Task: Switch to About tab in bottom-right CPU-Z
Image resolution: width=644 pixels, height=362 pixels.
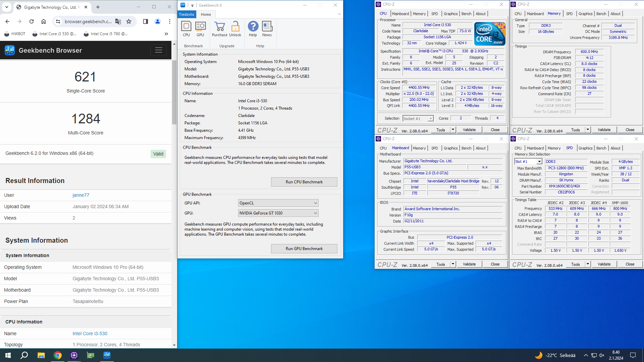Action: pyautogui.click(x=615, y=148)
